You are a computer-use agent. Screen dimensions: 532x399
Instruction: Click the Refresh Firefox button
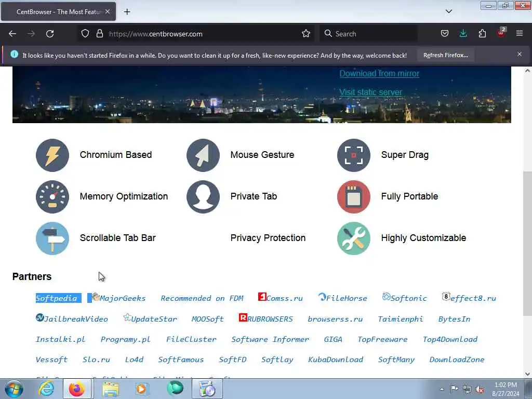445,55
